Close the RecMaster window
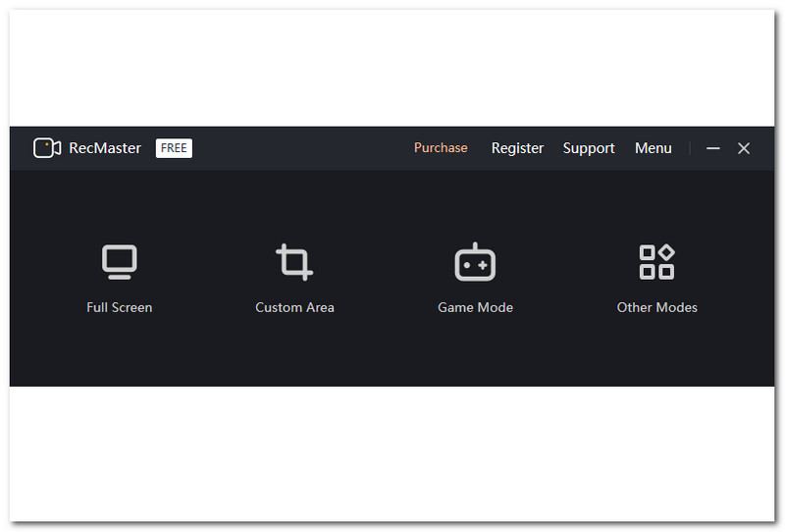785x532 pixels. coord(744,148)
